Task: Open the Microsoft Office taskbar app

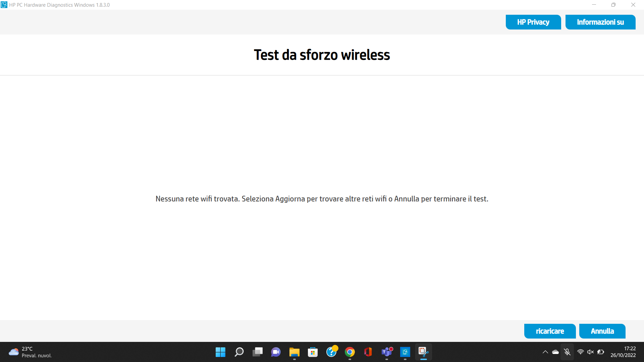Action: pos(368,352)
